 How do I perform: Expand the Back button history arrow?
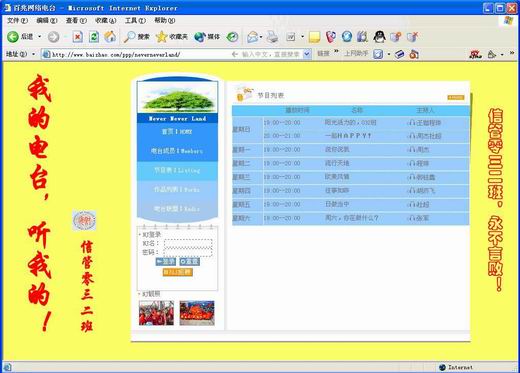tap(39, 36)
